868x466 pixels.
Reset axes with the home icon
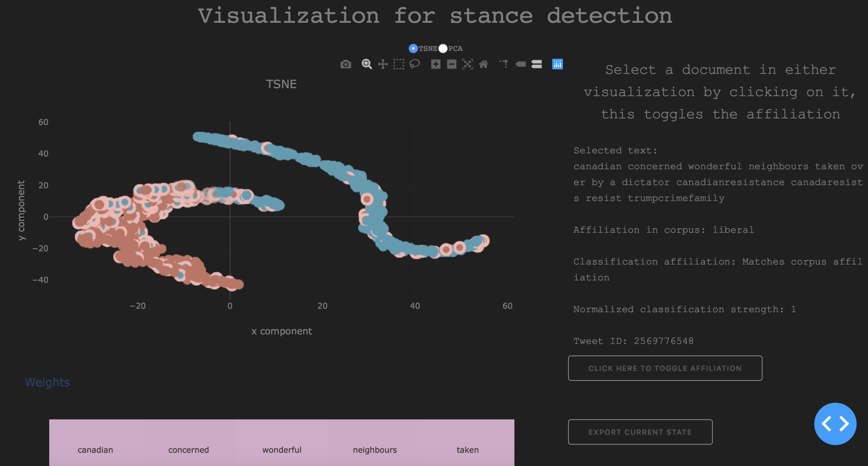point(483,64)
